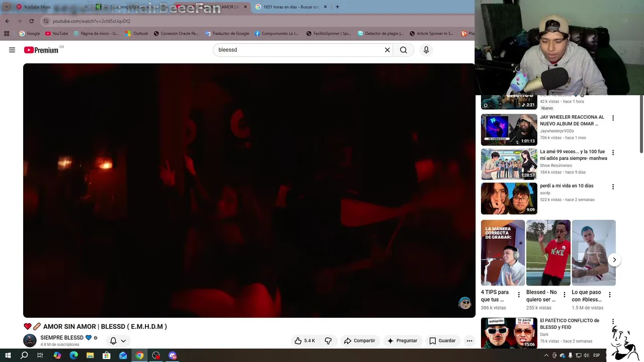Open El Patético Conflicto video title
This screenshot has width=644, height=362.
pos(570,324)
